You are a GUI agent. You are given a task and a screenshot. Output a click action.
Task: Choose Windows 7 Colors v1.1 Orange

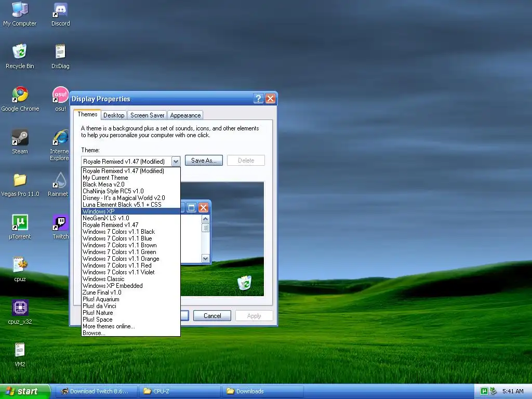coord(130,259)
